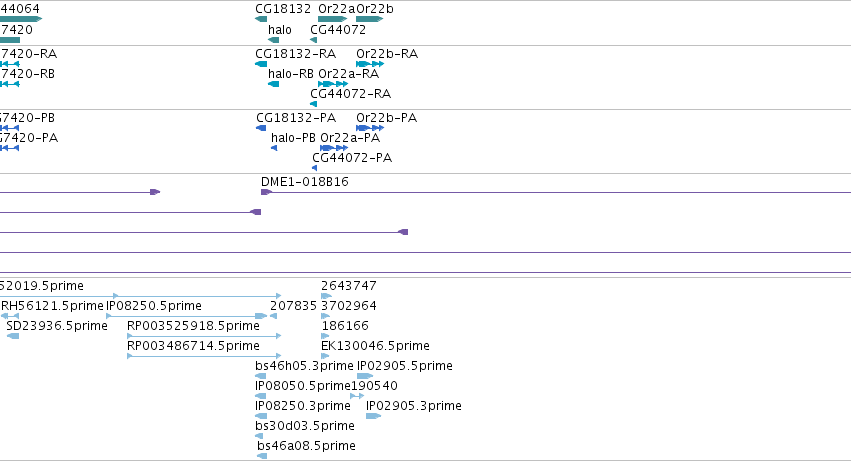Select the IP08250.3prime EST label

pyautogui.click(x=303, y=406)
